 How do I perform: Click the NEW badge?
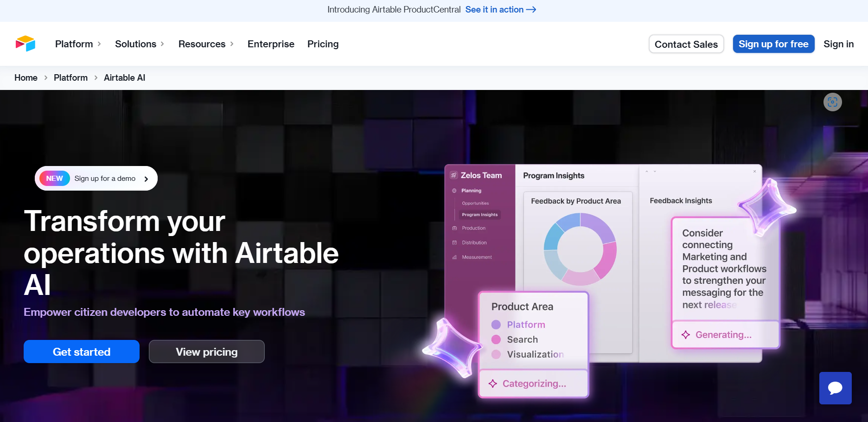coord(54,179)
